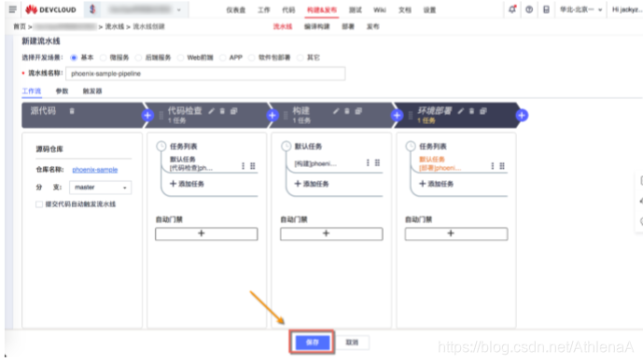The height and width of the screenshot is (364, 643).
Task: Select the APP scenario radio button
Action: 223,58
